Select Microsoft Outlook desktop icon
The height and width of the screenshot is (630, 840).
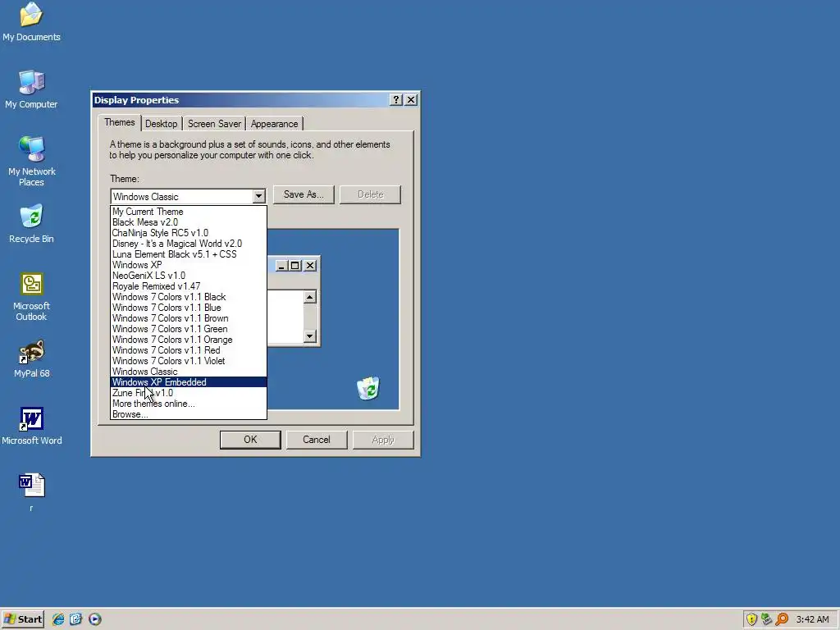pyautogui.click(x=31, y=296)
